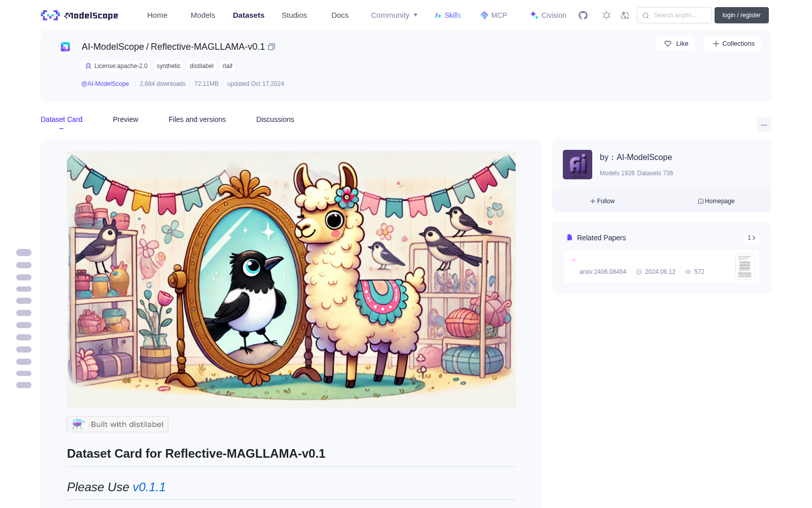This screenshot has height=508, width=812.
Task: Click the Skills nav icon
Action: click(438, 15)
